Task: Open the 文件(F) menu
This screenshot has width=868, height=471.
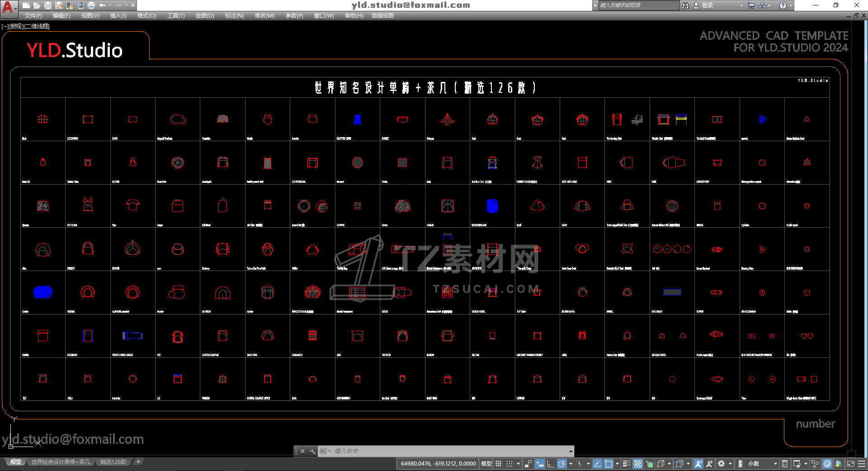Action: click(x=33, y=16)
